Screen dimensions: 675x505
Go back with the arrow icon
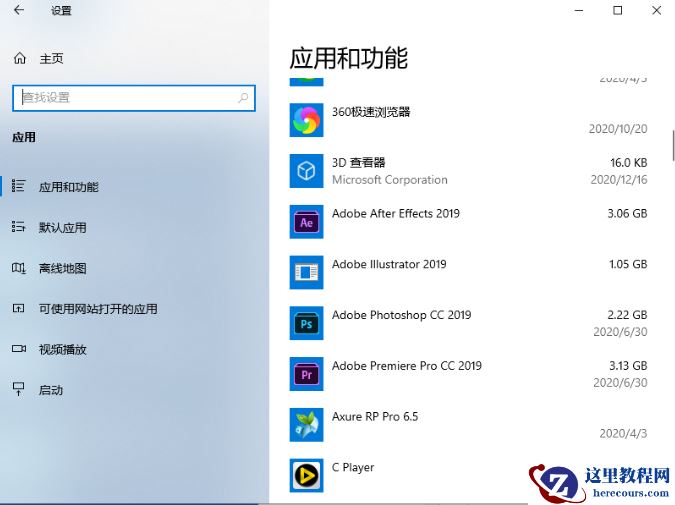pyautogui.click(x=19, y=10)
